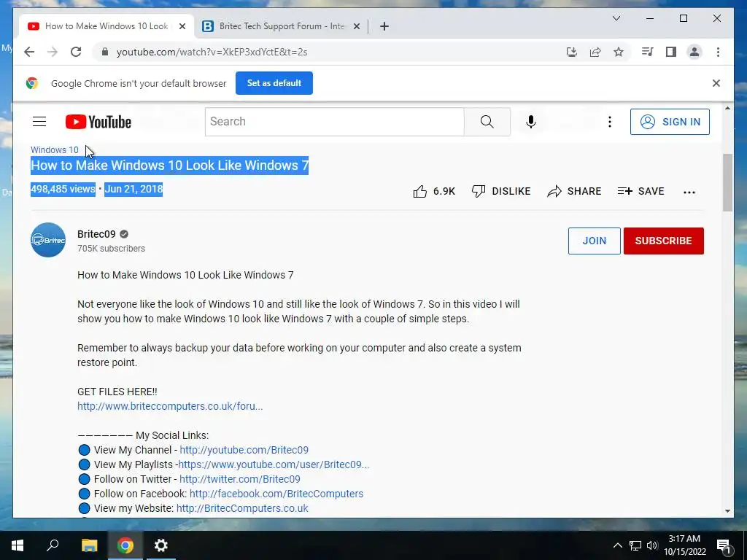Start voice search with the microphone icon
Viewport: 747px width, 560px height.
(x=531, y=122)
